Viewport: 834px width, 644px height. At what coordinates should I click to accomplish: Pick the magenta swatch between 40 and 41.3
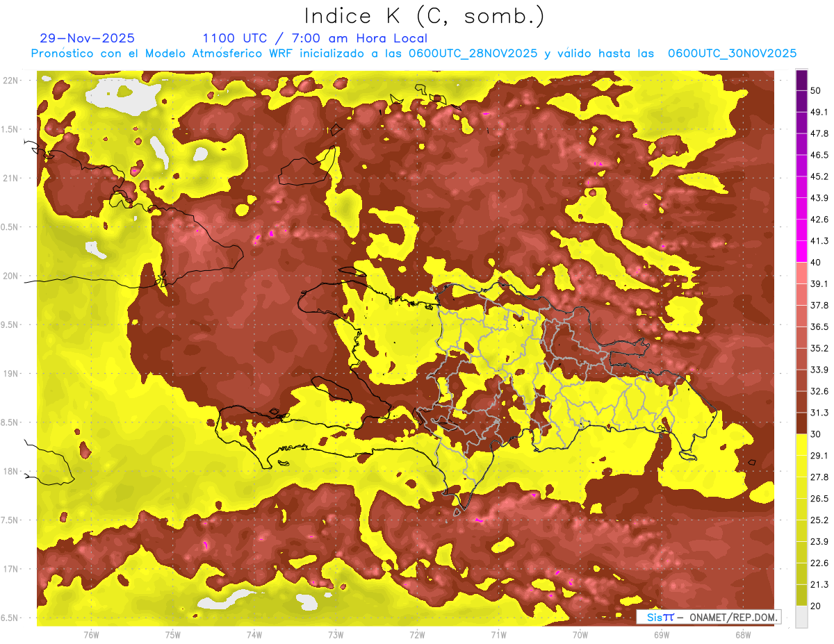(801, 251)
